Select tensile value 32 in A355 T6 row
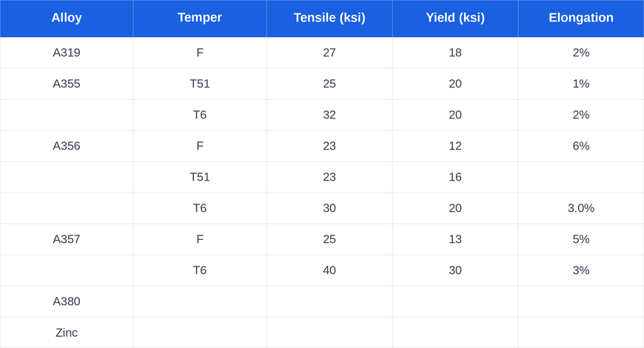 pos(329,115)
